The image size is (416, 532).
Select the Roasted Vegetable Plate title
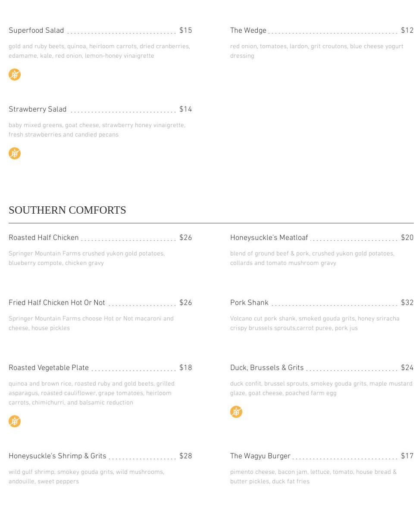click(x=49, y=368)
